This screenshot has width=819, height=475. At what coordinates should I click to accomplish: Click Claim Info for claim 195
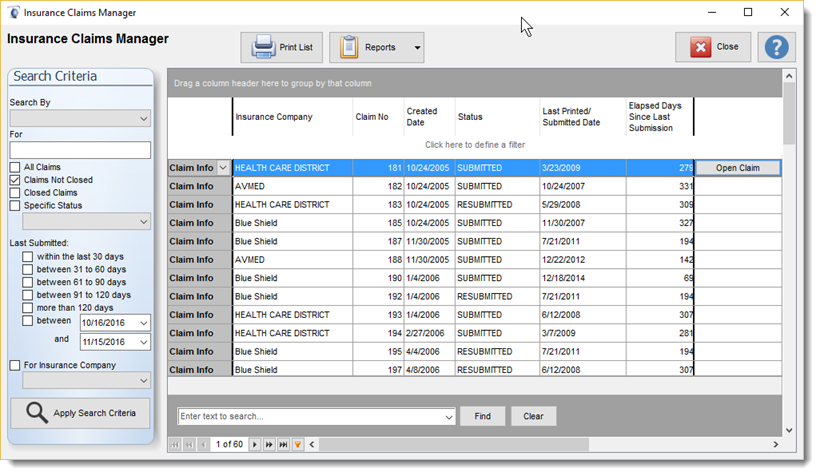(x=200, y=352)
